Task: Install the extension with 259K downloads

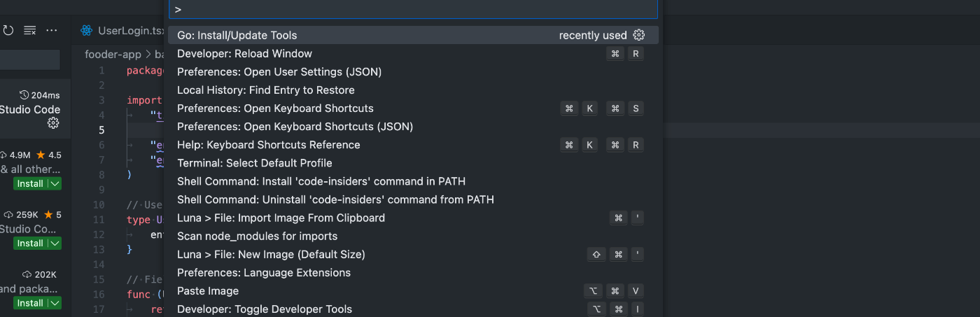Action: 30,243
